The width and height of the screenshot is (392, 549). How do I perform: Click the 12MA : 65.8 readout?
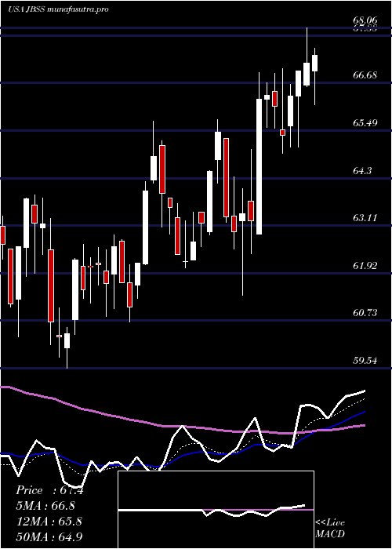[x=49, y=522]
